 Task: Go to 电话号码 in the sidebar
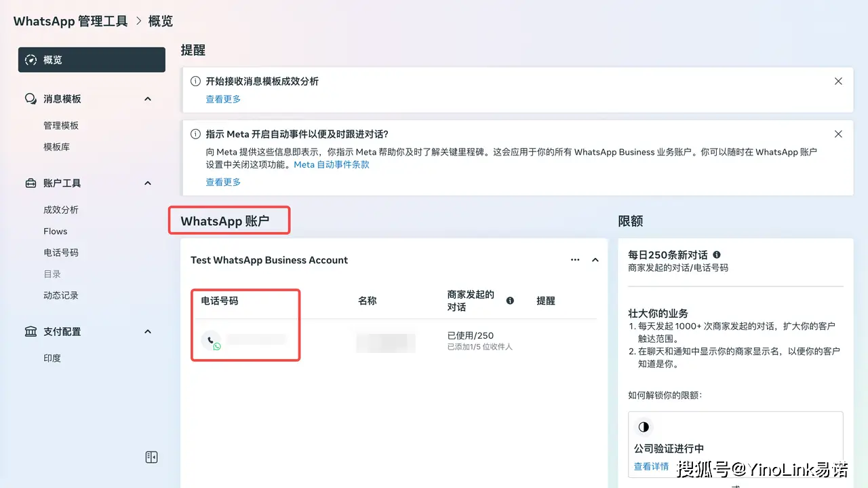(x=61, y=252)
